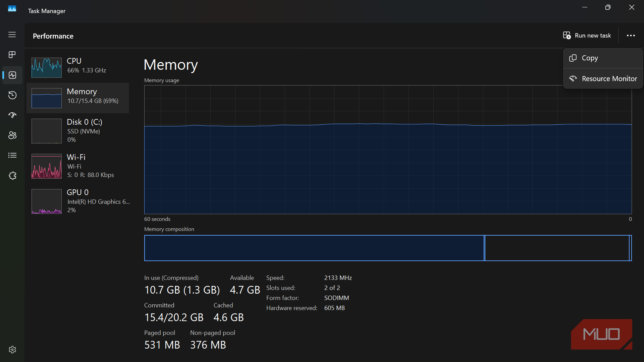Select the GPU 0 performance entry
644x362 pixels.
coord(78,201)
